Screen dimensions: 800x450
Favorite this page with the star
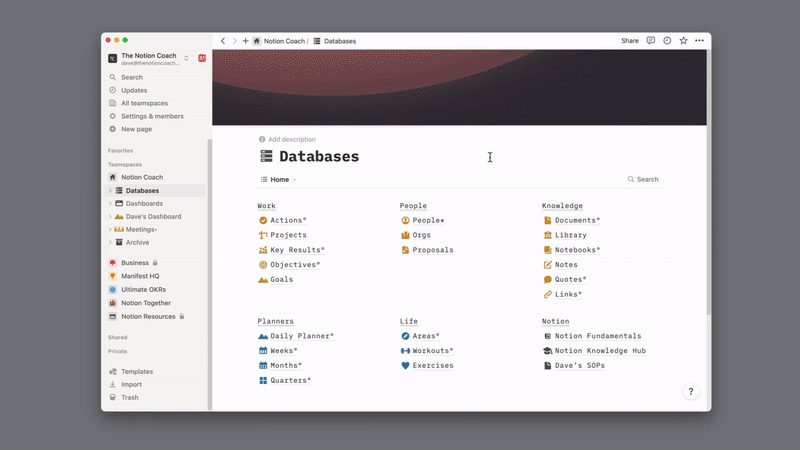coord(683,41)
